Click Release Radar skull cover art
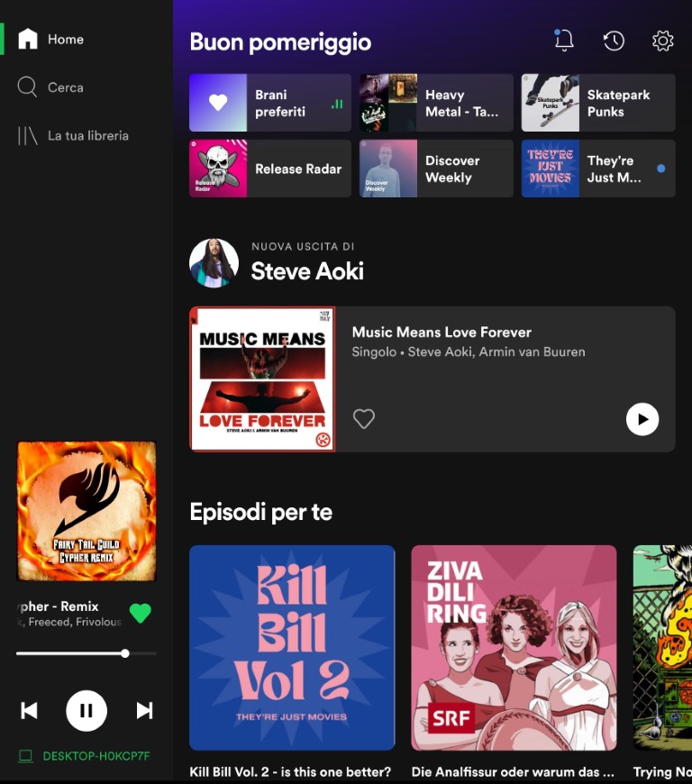The width and height of the screenshot is (692, 784). tap(218, 168)
